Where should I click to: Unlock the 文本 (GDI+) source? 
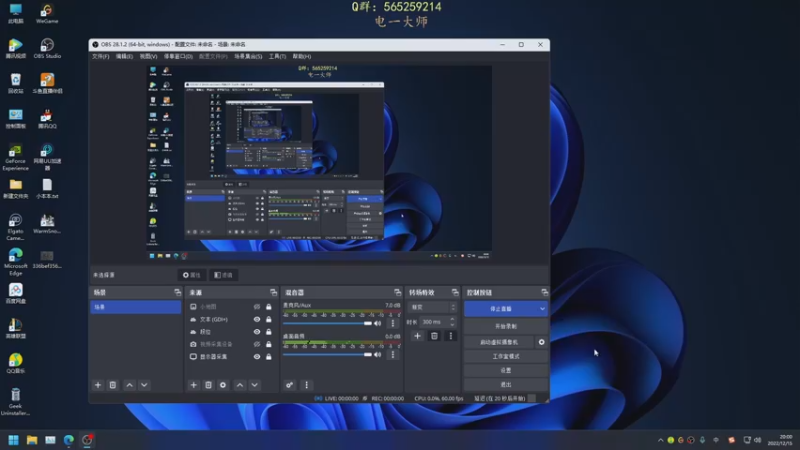(x=268, y=319)
